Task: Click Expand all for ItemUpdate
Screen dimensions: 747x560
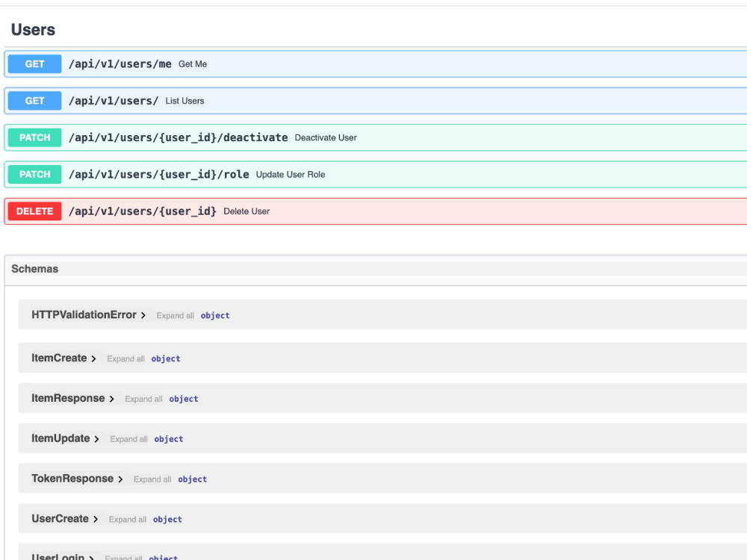Action: (x=128, y=439)
